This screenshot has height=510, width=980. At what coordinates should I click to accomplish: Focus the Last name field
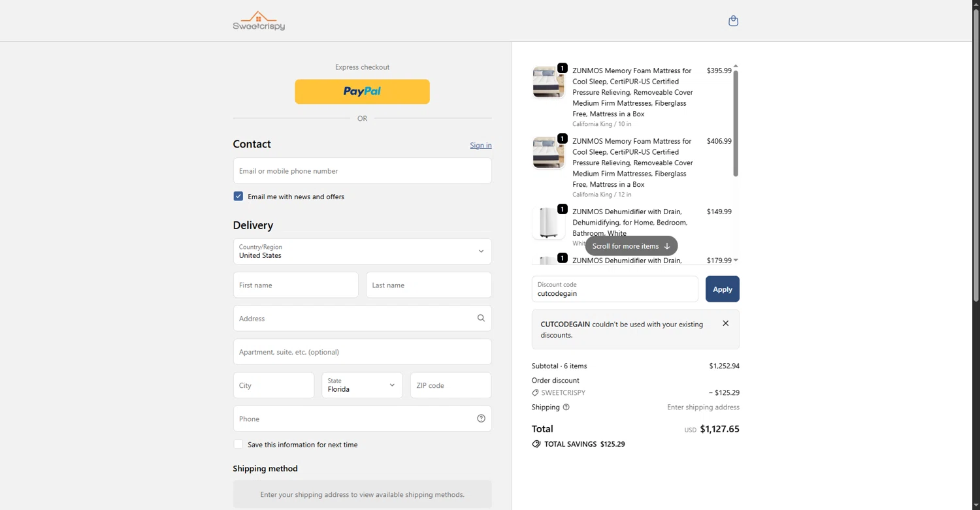click(x=429, y=285)
